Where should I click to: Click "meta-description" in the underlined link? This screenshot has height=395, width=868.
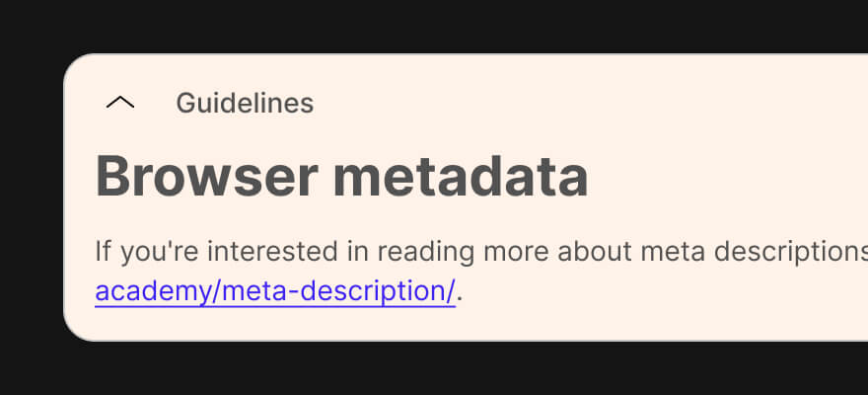(x=335, y=292)
